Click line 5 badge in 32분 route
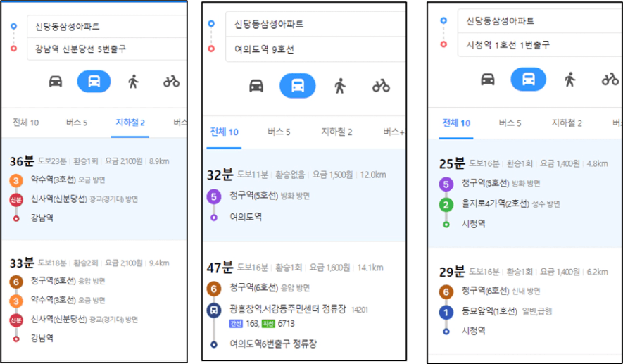The image size is (623, 364). (x=214, y=196)
